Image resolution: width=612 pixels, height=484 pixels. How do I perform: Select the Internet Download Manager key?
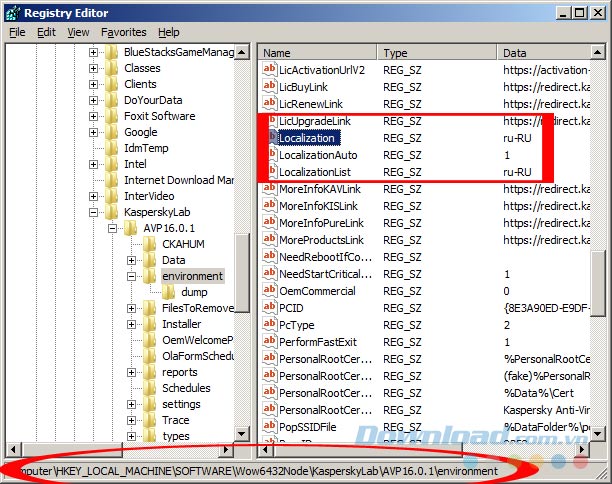[179, 180]
